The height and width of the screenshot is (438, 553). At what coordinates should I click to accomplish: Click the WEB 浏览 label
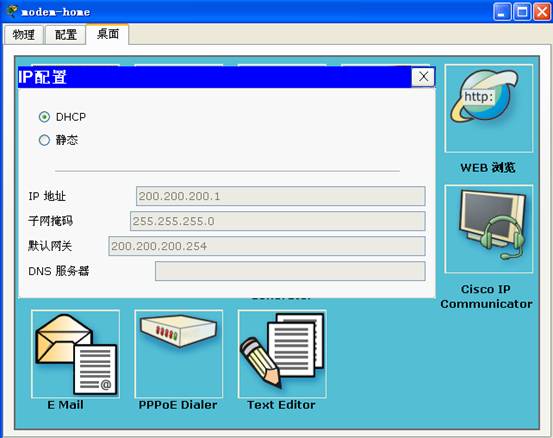(x=488, y=168)
